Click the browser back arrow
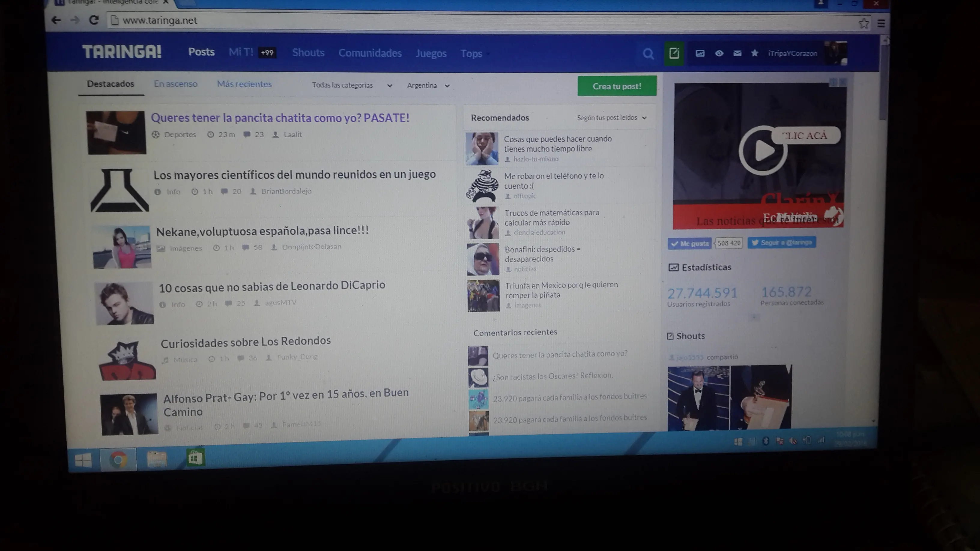This screenshot has width=980, height=551. tap(56, 20)
